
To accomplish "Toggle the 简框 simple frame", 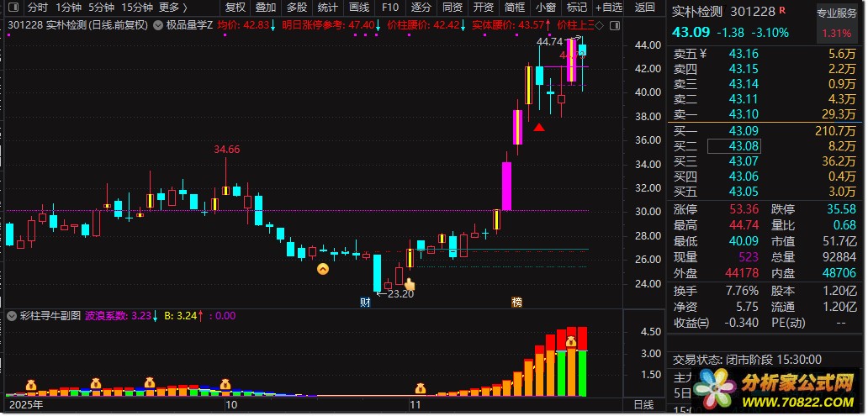I will click(x=514, y=8).
